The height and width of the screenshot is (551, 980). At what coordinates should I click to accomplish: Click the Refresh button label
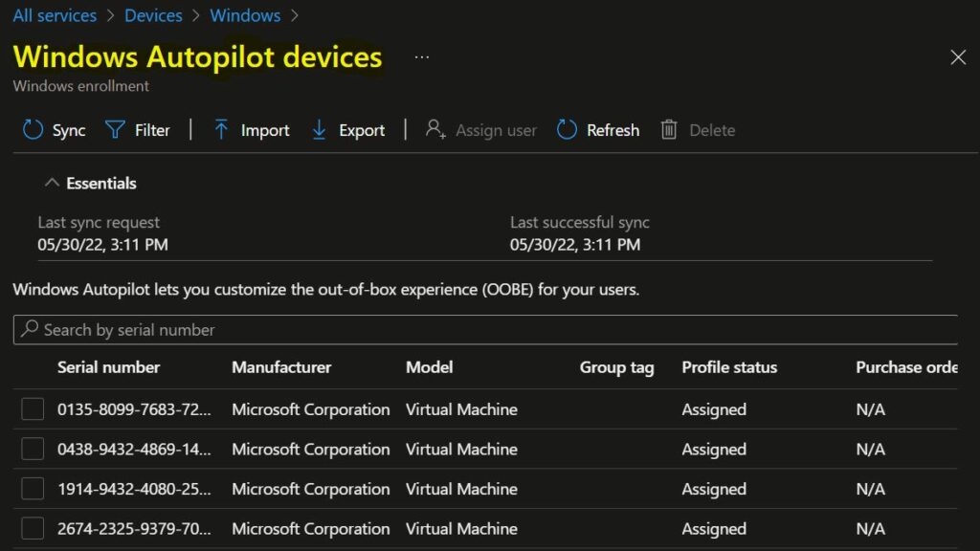612,130
